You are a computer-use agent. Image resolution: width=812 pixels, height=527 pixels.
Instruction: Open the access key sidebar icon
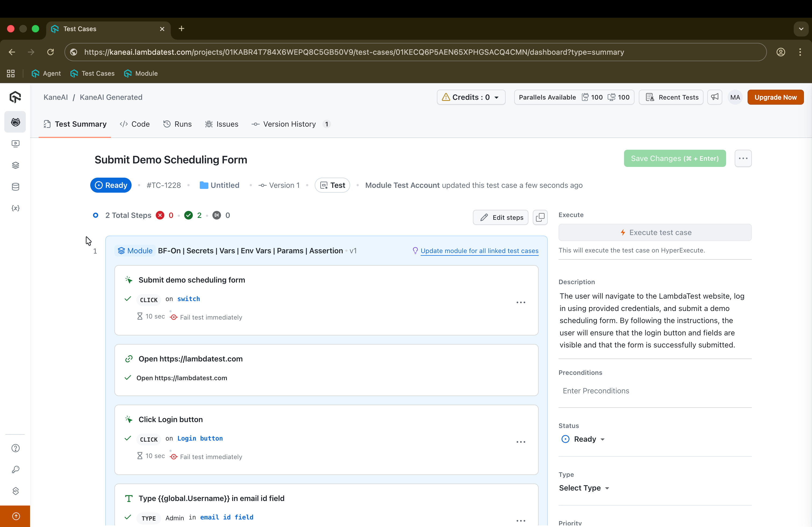15,469
